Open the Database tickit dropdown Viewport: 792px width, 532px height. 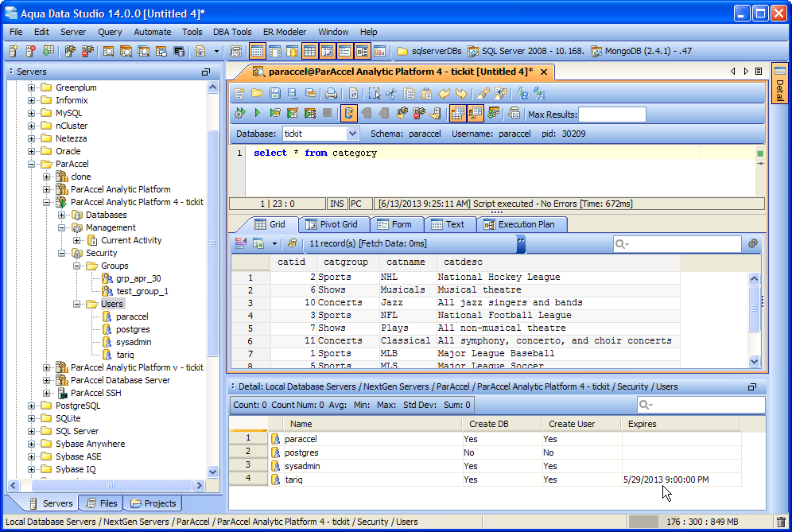click(x=352, y=134)
